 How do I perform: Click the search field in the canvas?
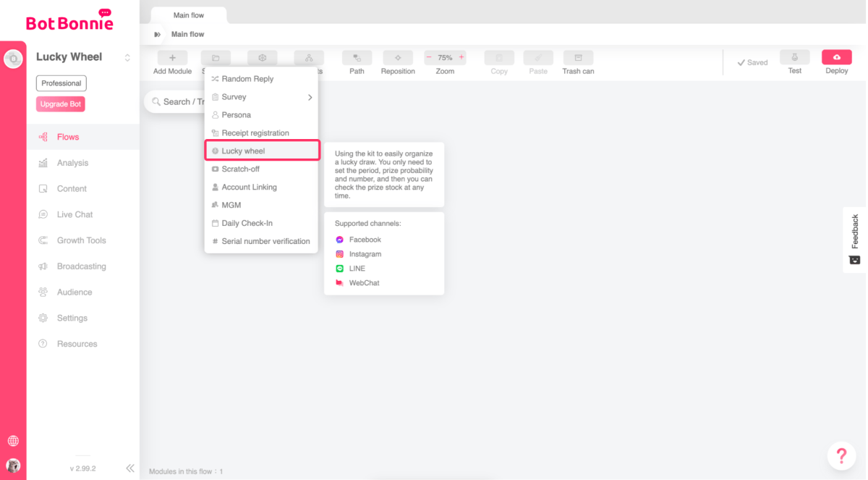tap(175, 102)
